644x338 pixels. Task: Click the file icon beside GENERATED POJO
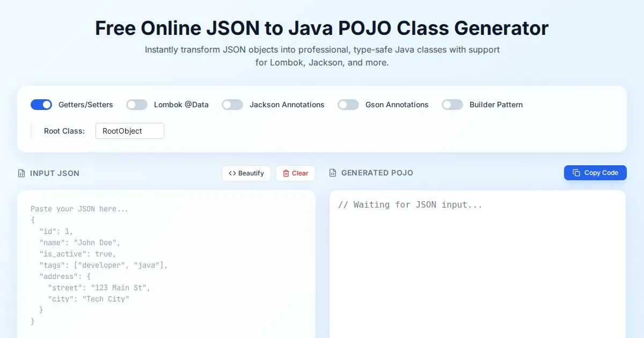pyautogui.click(x=333, y=173)
